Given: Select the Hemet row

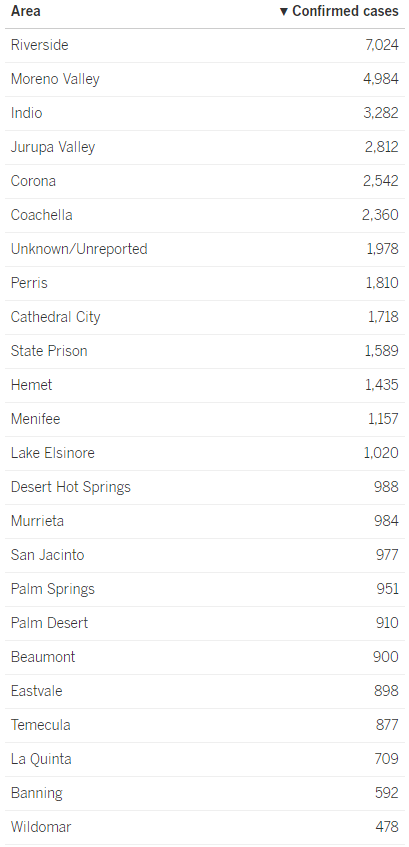Looking at the screenshot, I should click(205, 386).
